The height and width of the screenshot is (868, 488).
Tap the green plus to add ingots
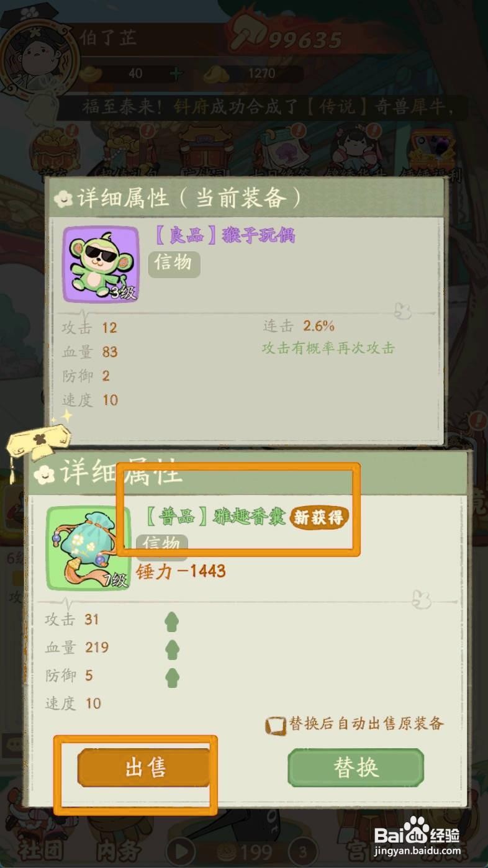coord(176,73)
